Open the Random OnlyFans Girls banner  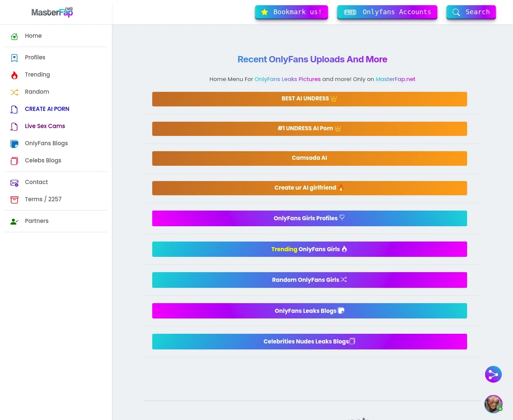(310, 280)
